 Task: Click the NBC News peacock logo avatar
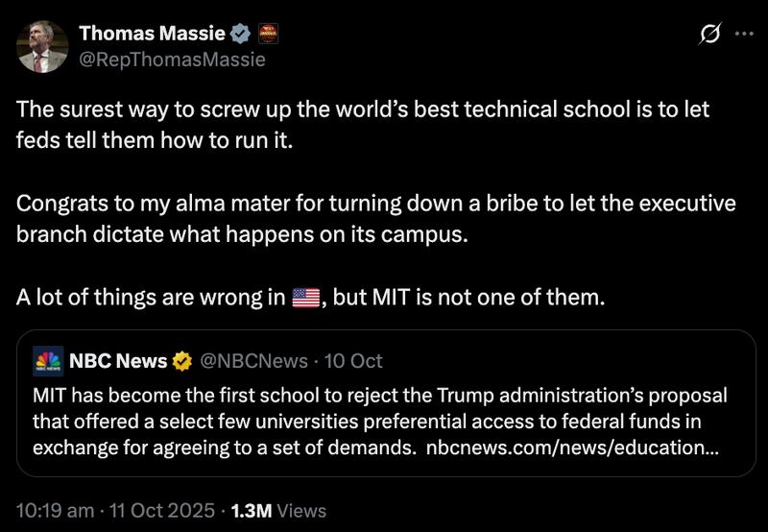click(x=48, y=362)
